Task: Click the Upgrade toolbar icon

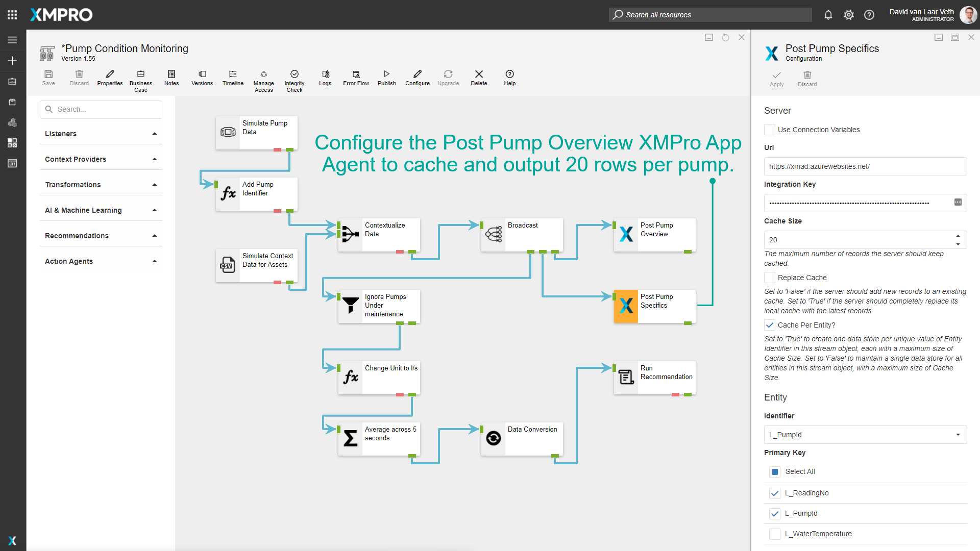Action: 448,78
